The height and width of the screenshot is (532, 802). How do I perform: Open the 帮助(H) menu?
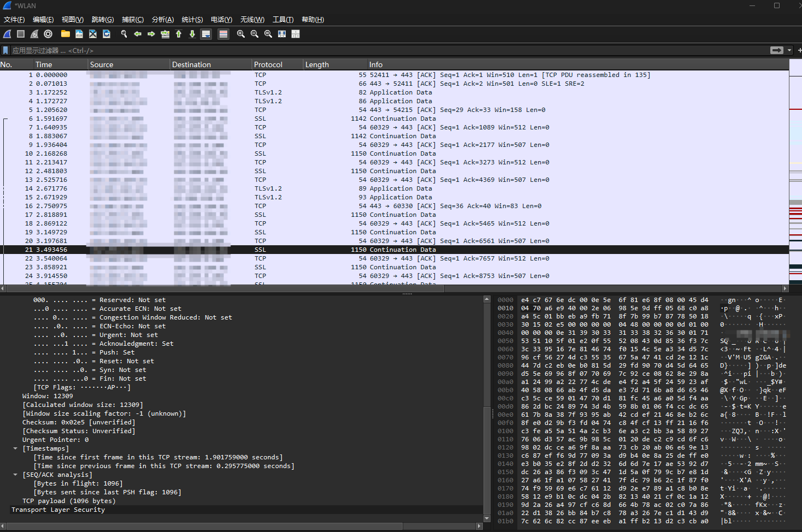coord(312,20)
